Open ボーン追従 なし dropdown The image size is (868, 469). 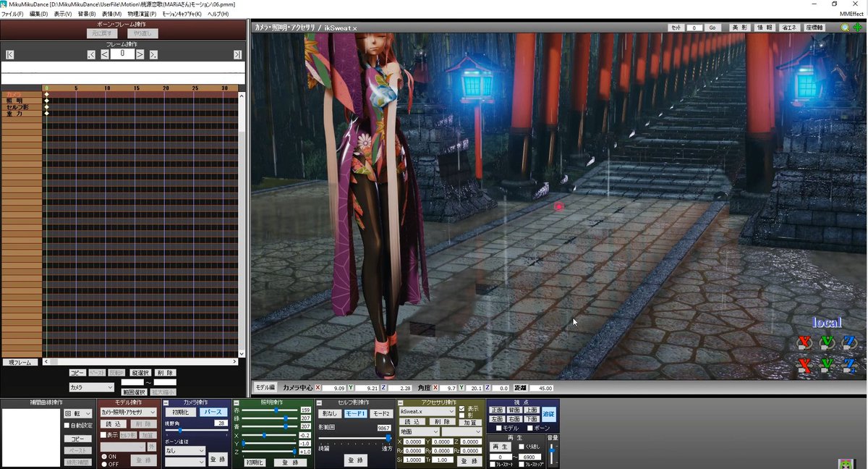click(x=185, y=450)
